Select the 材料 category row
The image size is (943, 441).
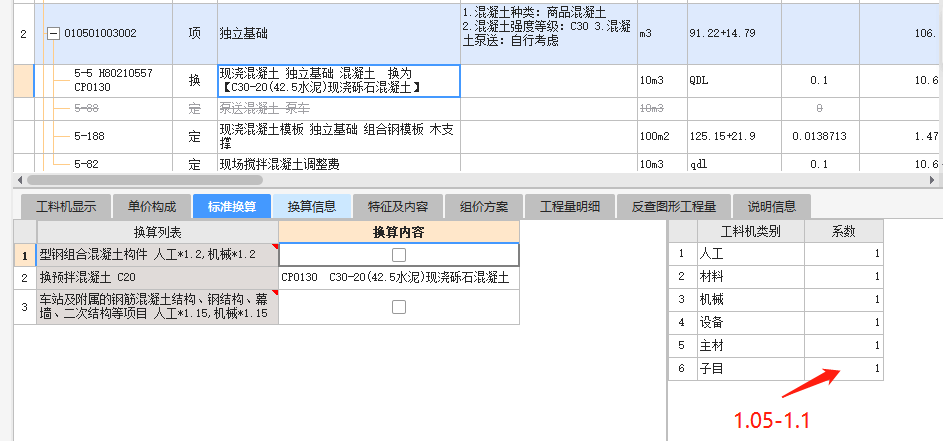[751, 277]
